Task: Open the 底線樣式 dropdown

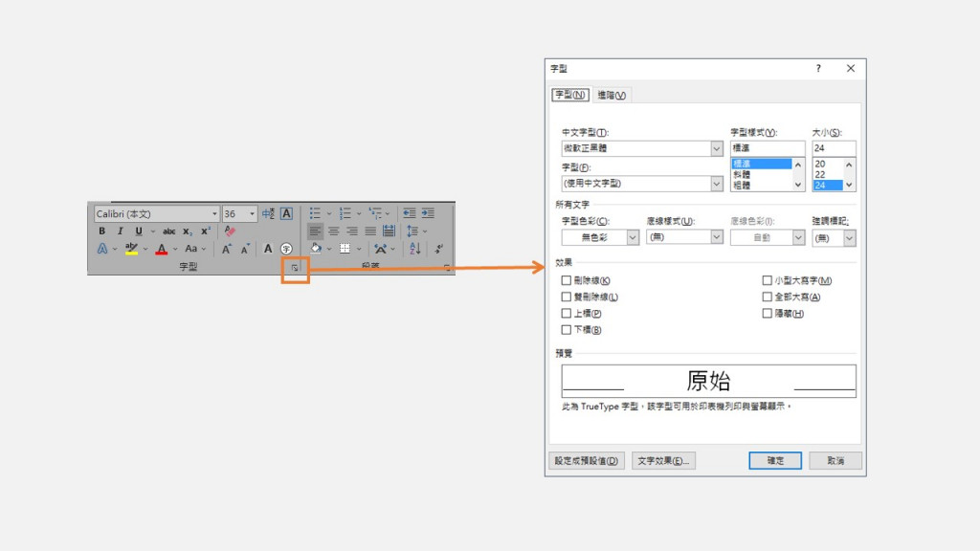Action: [716, 237]
